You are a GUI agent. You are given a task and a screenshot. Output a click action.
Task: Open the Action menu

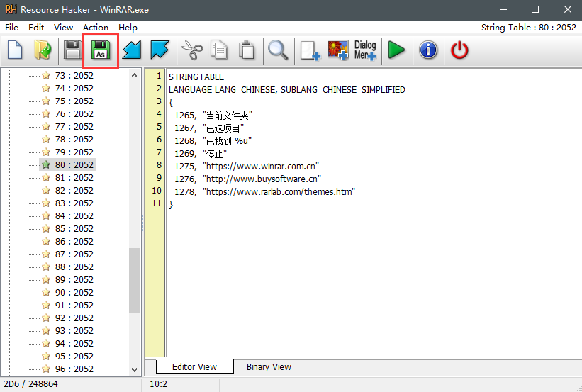[x=96, y=28]
